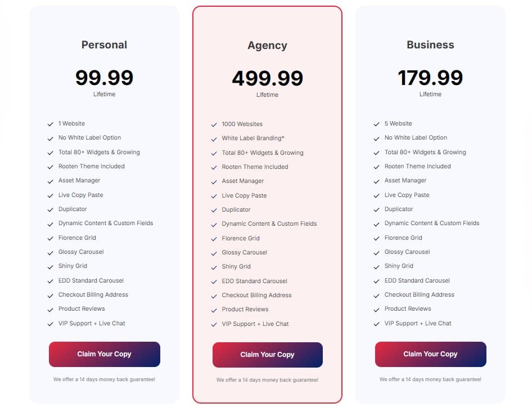Click the checkmark beside 1 Website in Personal
Screen dimensions: 532x416
point(49,123)
